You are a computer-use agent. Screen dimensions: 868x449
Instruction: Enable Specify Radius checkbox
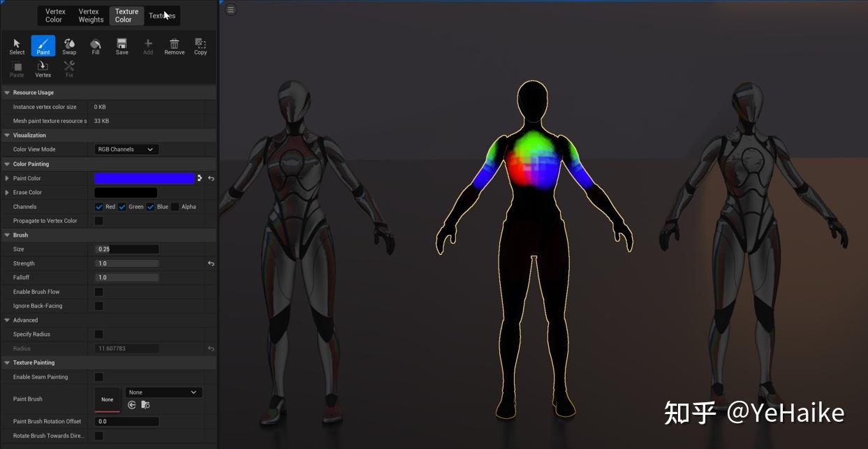pyautogui.click(x=99, y=334)
